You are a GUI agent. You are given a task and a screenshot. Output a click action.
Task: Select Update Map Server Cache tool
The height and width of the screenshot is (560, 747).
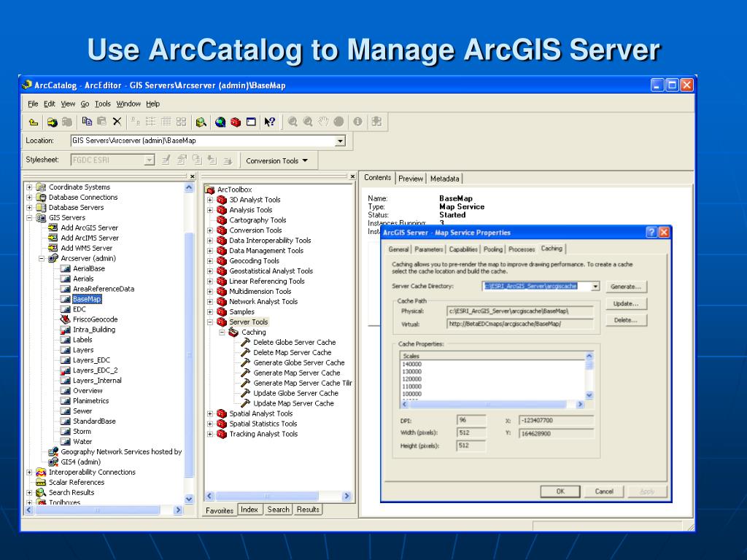[293, 403]
